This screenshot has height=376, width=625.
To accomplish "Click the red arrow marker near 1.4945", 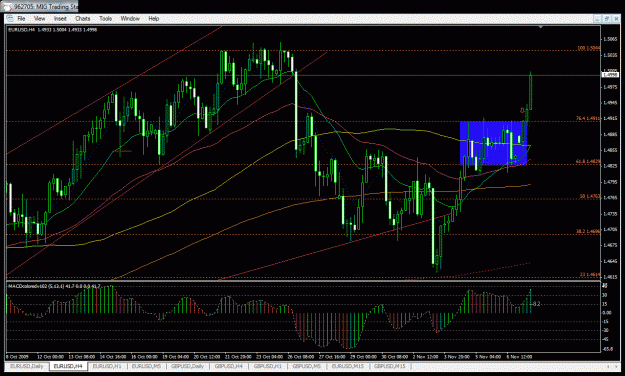I will click(x=522, y=110).
